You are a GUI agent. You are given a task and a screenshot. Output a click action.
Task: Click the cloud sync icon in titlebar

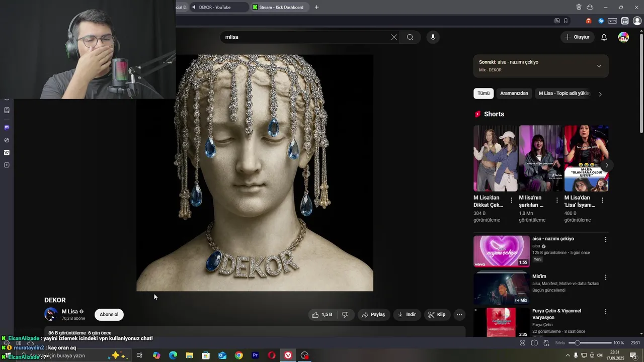(x=590, y=7)
